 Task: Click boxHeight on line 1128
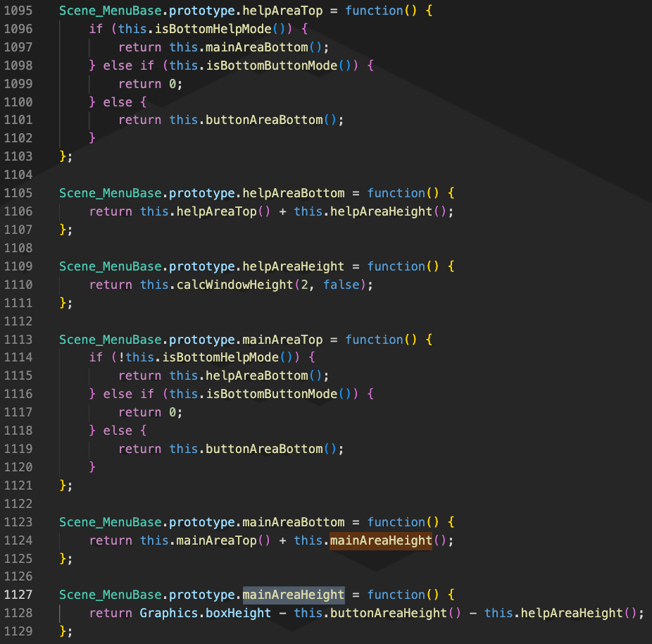coord(238,613)
